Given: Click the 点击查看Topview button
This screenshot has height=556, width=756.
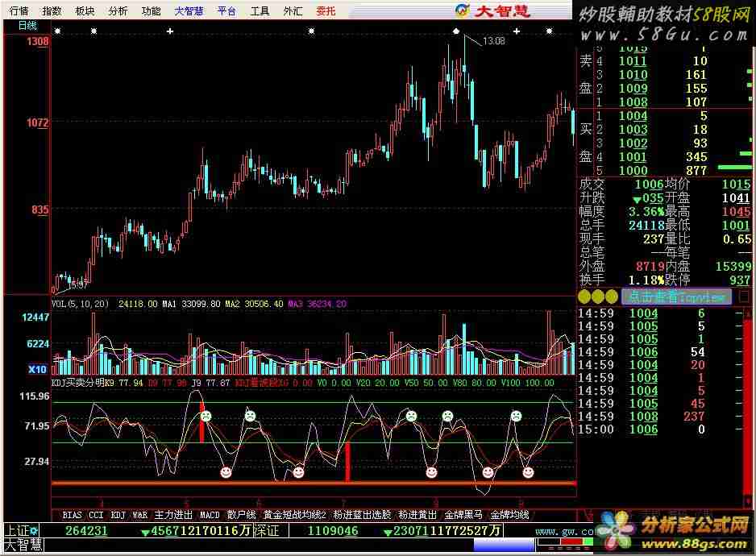Looking at the screenshot, I should pyautogui.click(x=676, y=297).
